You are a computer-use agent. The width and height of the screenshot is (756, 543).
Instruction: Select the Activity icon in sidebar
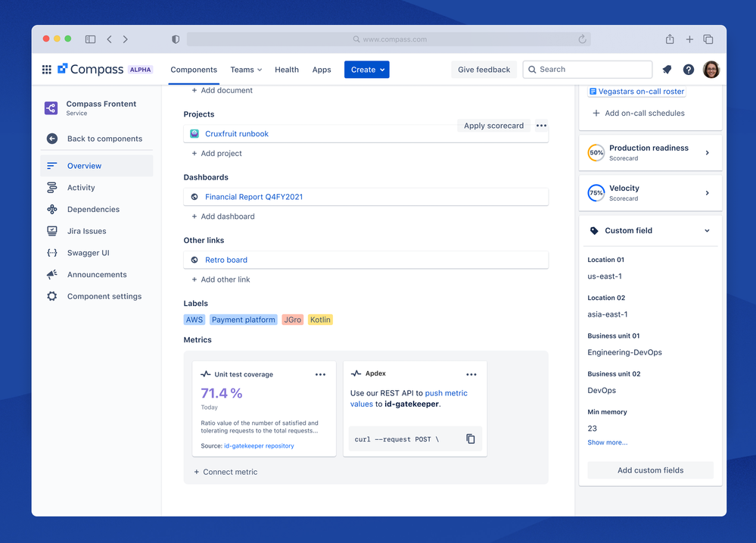point(52,187)
